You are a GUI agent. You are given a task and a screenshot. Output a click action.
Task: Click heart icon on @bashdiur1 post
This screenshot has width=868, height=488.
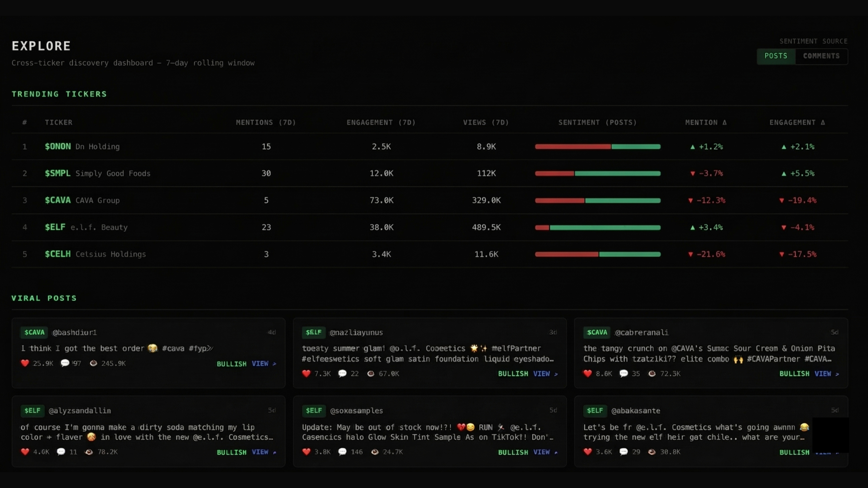point(25,363)
